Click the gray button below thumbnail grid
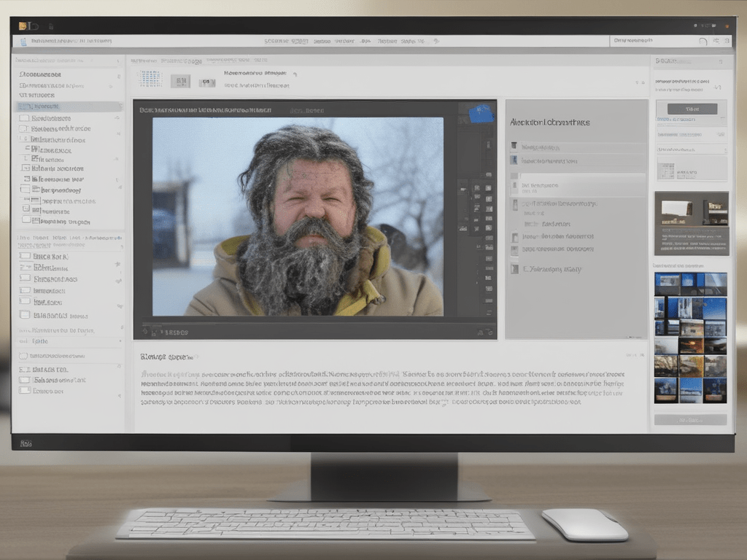The height and width of the screenshot is (560, 747). point(690,420)
